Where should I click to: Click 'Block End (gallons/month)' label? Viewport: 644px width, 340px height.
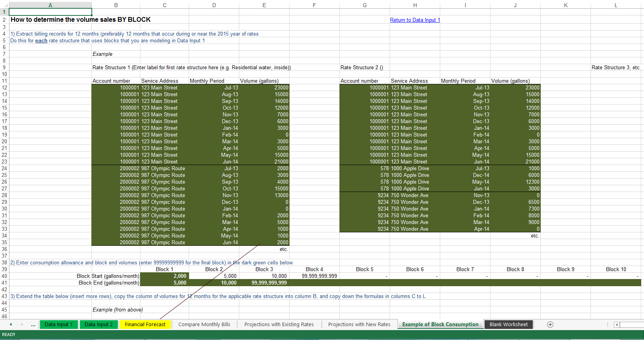tap(109, 283)
